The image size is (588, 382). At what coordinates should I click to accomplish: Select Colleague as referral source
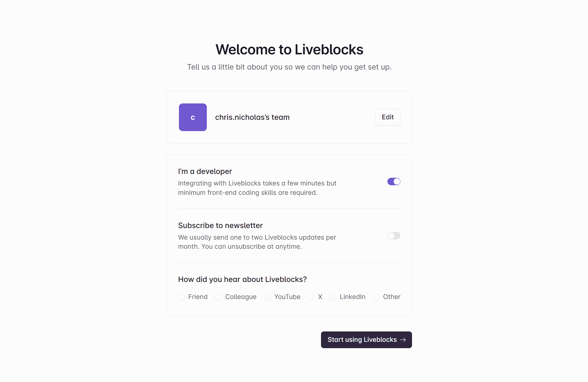tap(241, 297)
